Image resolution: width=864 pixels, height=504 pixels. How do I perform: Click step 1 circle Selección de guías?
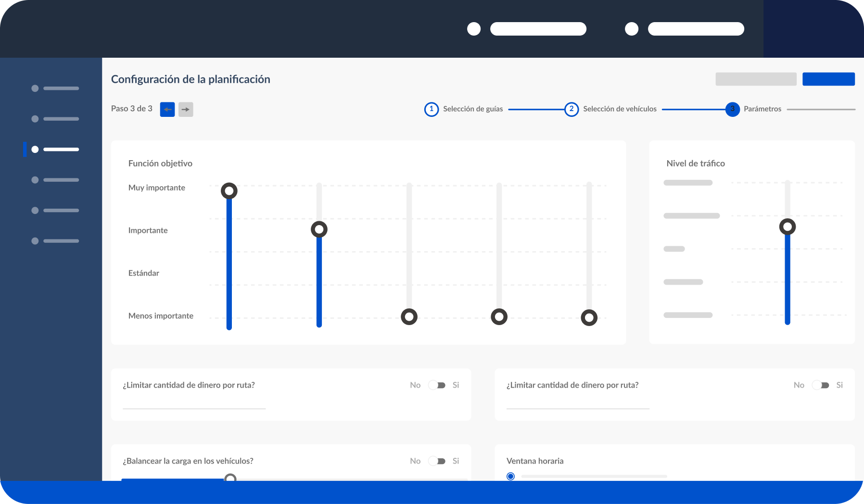(431, 109)
